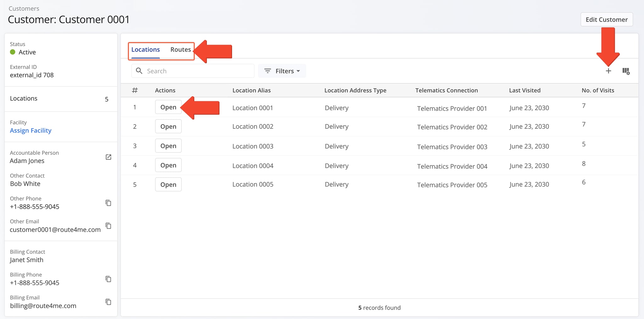Copy the Billing Email using its copy icon
The height and width of the screenshot is (319, 644).
coord(108,302)
